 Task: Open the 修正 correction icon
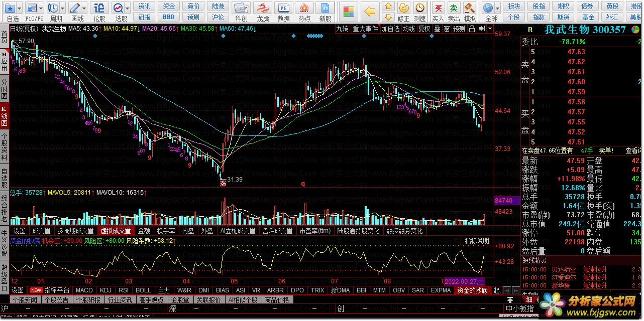[404, 8]
